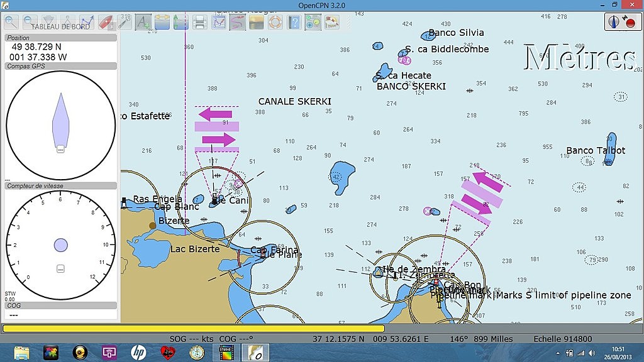Click the power status tray icon

pos(570,353)
